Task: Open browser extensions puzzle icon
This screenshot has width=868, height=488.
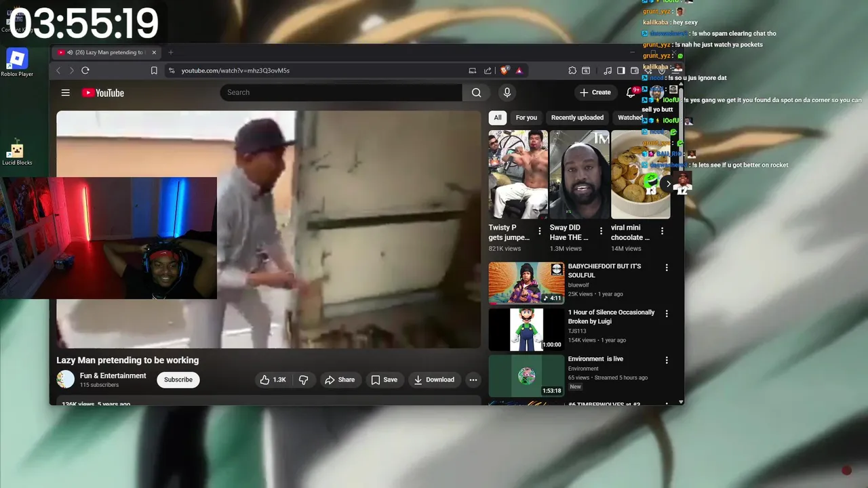Action: point(572,70)
